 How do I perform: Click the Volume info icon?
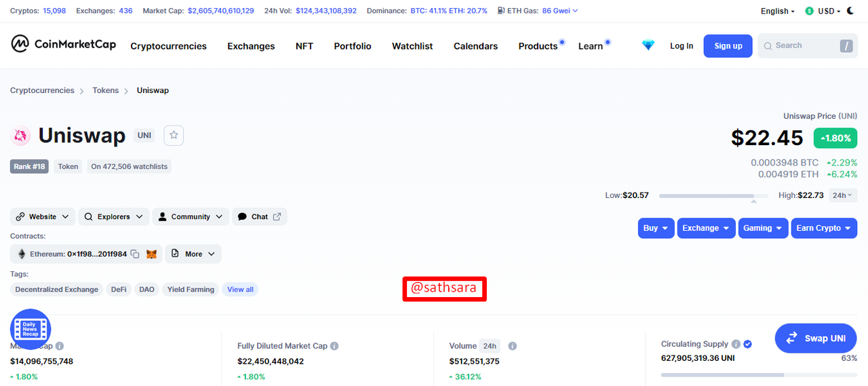[513, 346]
